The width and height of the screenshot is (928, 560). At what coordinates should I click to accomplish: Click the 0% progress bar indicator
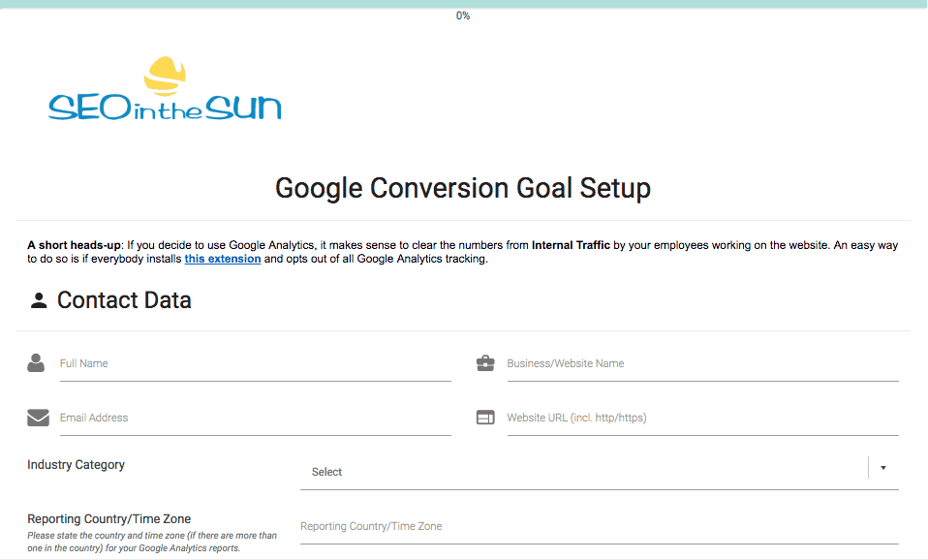(463, 16)
